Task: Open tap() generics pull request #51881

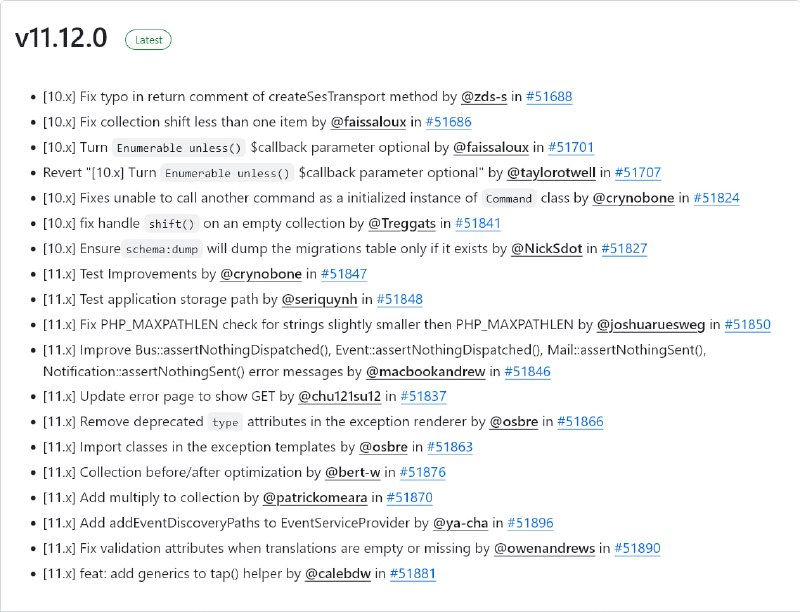Action: (x=413, y=574)
